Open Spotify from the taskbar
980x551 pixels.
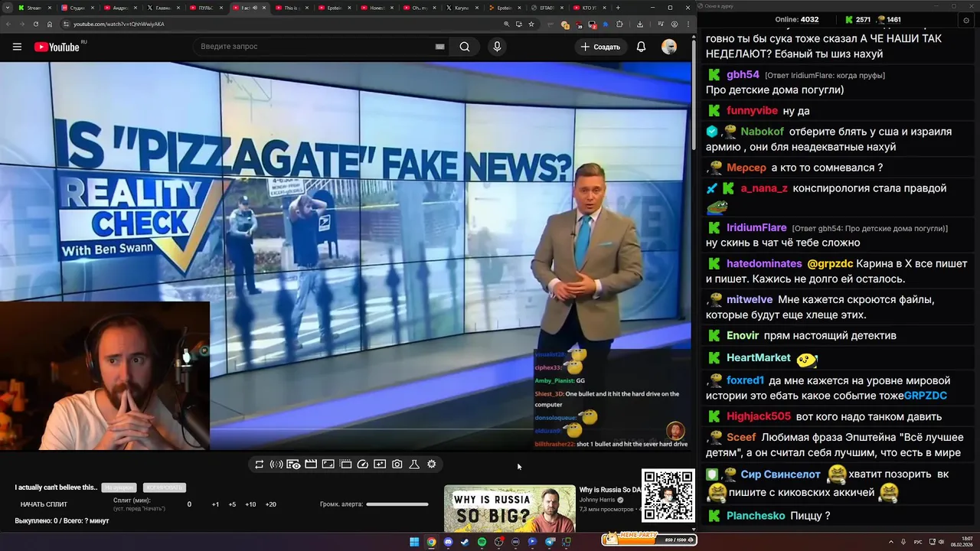tap(482, 542)
